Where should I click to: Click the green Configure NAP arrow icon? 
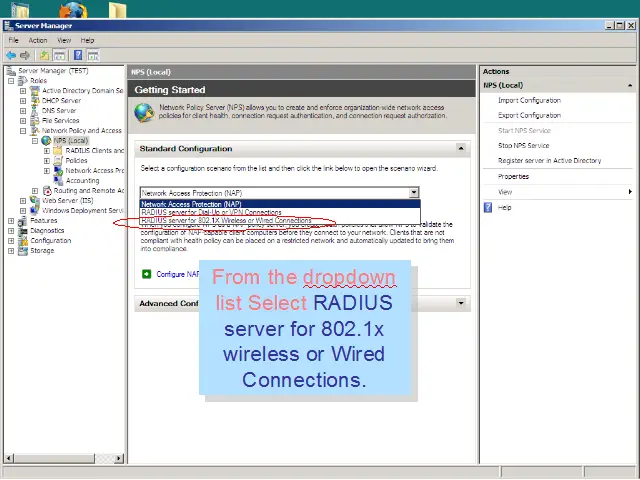tap(147, 274)
